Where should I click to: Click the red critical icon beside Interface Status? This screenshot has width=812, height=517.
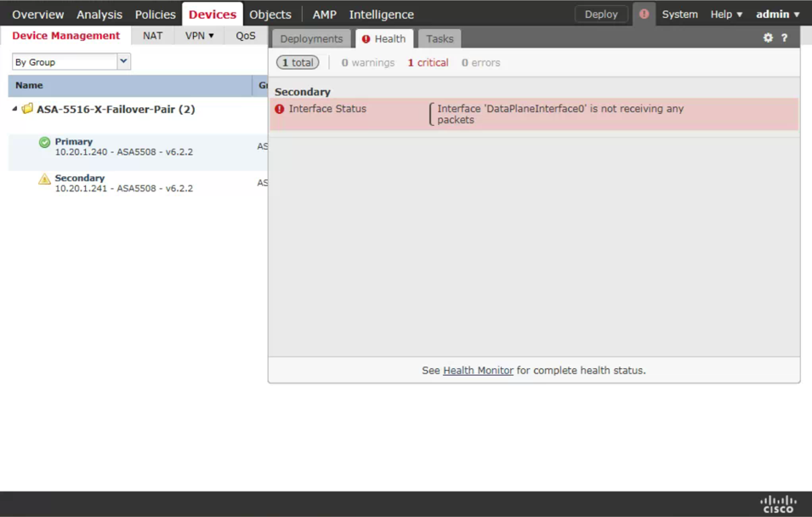[280, 109]
